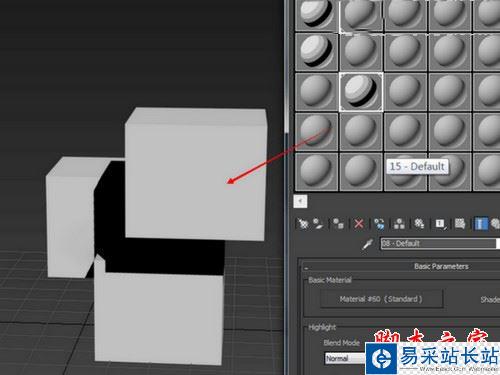This screenshot has height=375, width=500.
Task: Select the third sample slot in the second row
Action: point(405,52)
